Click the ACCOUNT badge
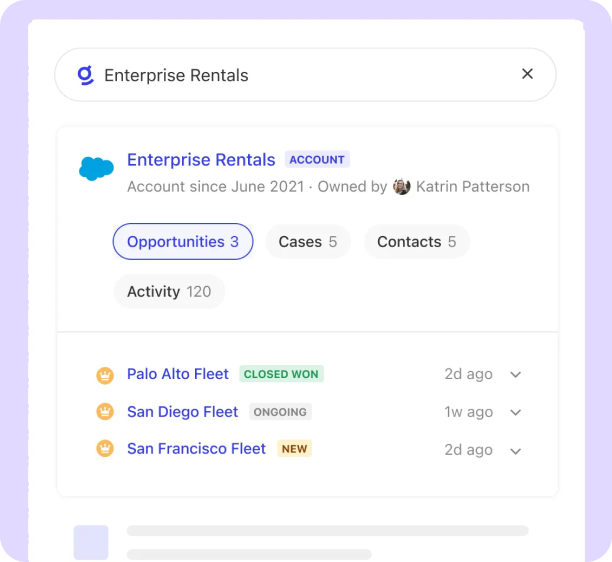Screen dimensions: 612x562 317,159
